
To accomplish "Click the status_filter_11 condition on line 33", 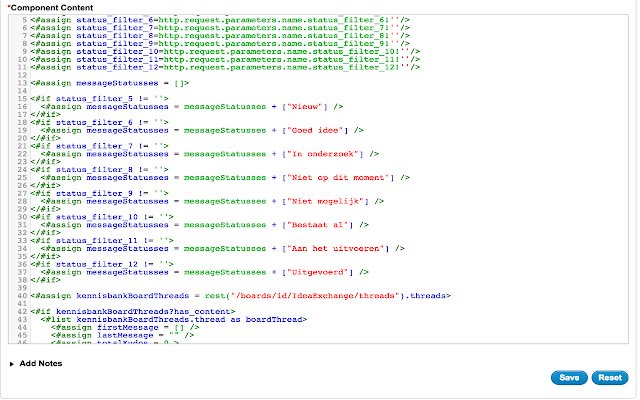I will point(102,241).
